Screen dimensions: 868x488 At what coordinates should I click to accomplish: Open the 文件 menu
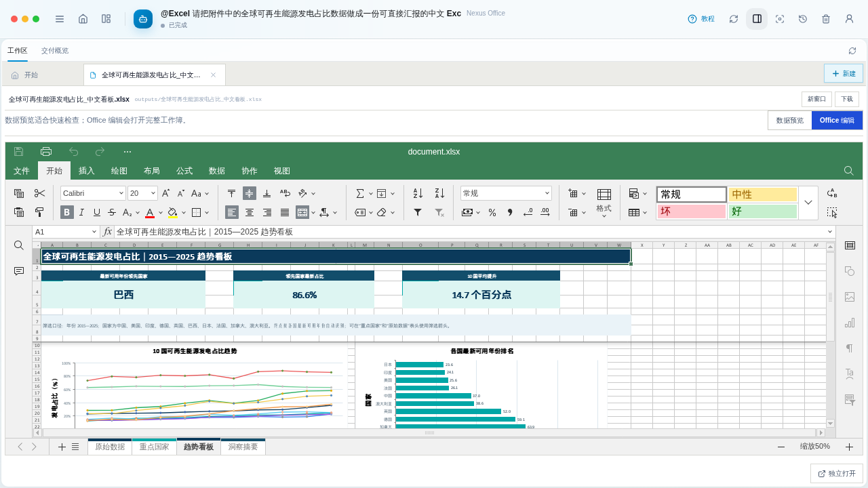tap(22, 171)
